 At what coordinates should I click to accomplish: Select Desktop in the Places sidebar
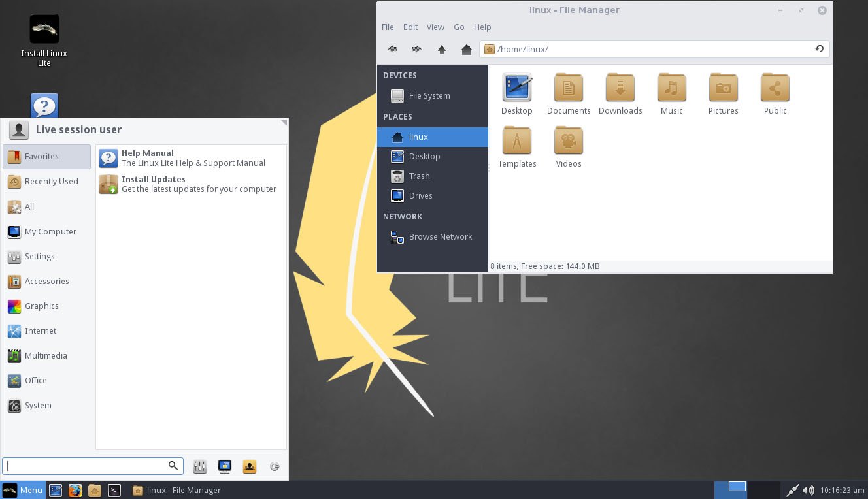[433, 156]
